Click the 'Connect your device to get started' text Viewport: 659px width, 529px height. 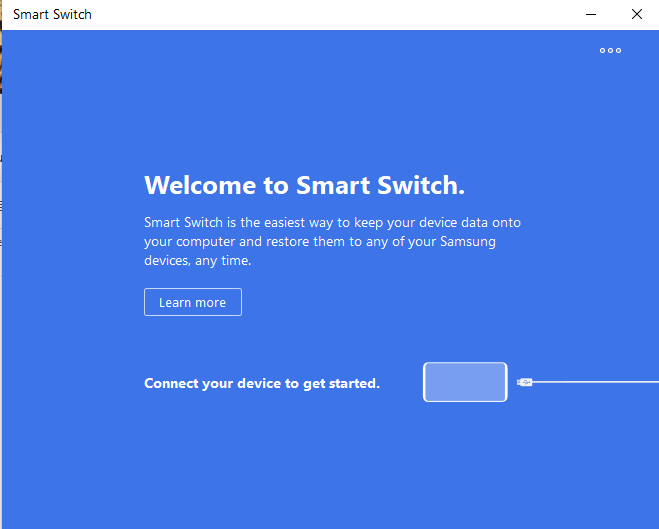click(x=262, y=383)
